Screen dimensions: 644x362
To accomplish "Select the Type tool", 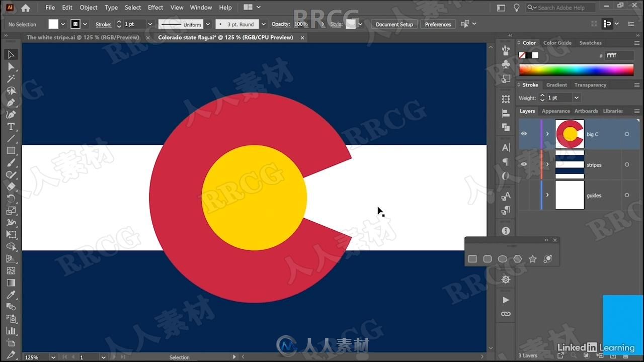I will [11, 127].
